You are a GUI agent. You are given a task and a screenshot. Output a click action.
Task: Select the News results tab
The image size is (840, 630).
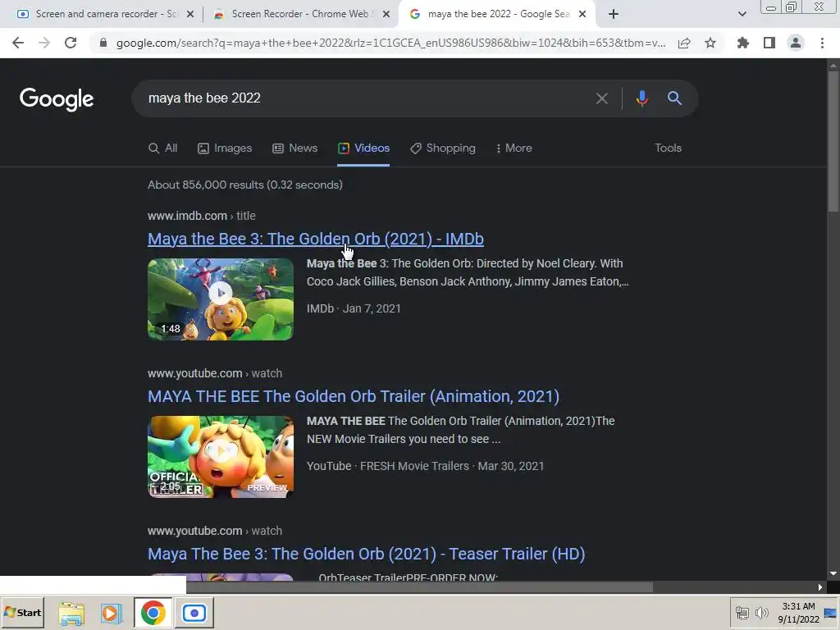[294, 148]
